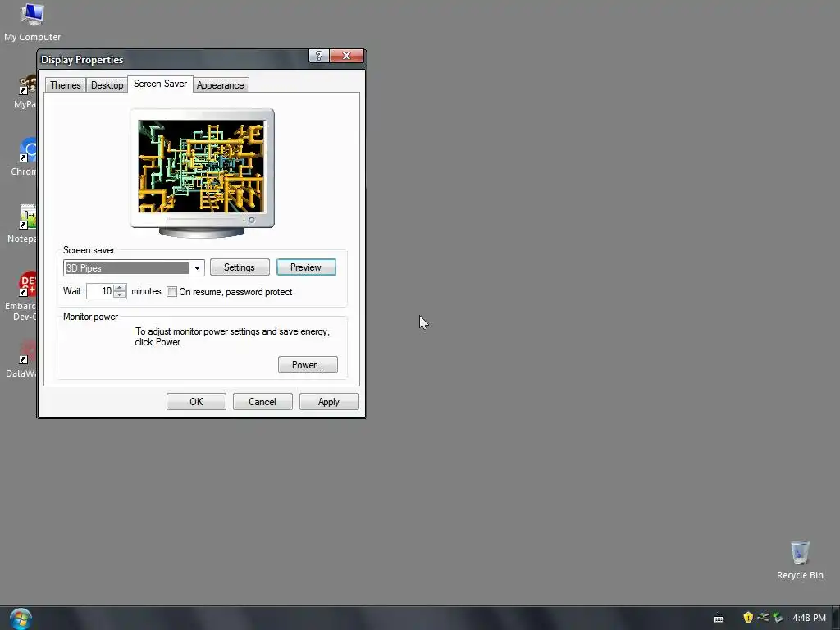
Task: Cancel the Display Properties dialog
Action: [262, 402]
